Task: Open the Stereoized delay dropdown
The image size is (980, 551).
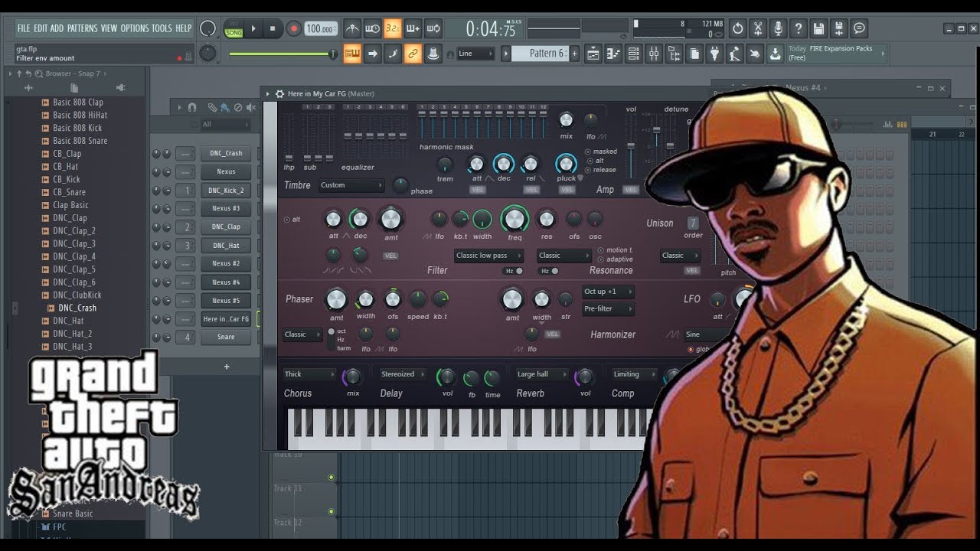Action: pos(403,374)
